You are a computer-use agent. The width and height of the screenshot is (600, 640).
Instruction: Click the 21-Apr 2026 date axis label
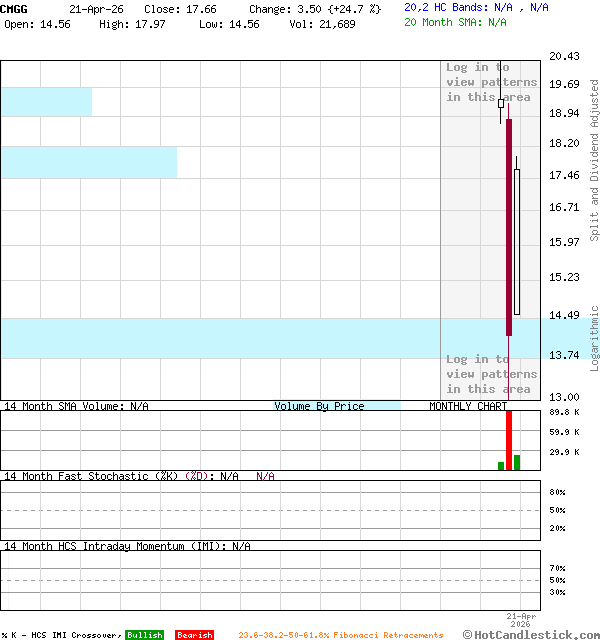(521, 620)
